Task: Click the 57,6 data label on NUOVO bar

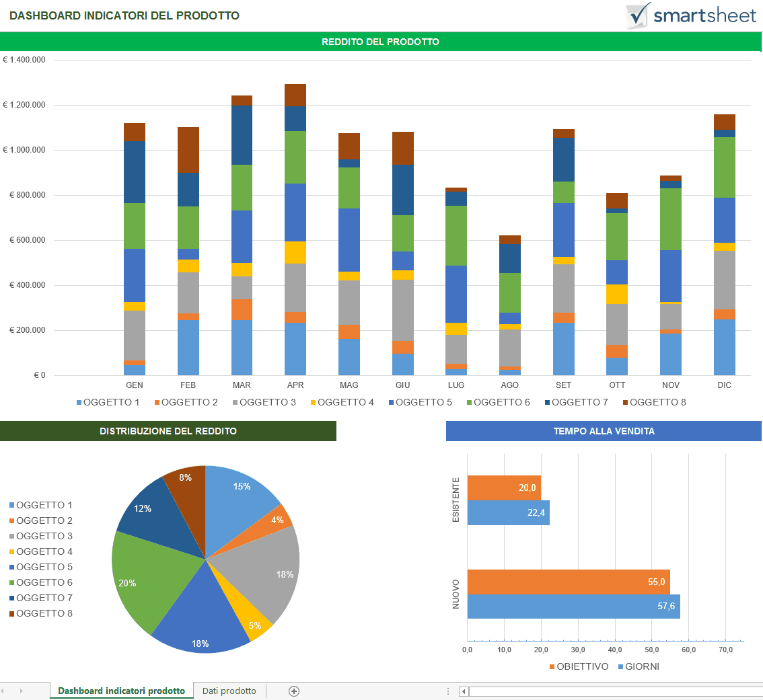Action: point(667,606)
